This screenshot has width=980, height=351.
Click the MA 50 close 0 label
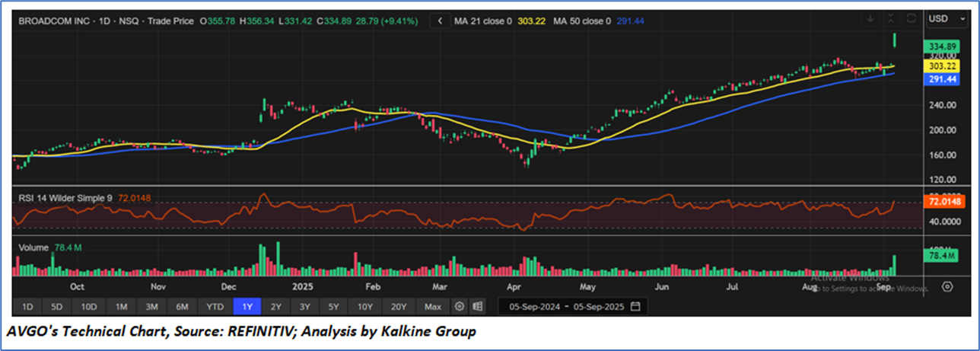[x=582, y=21]
